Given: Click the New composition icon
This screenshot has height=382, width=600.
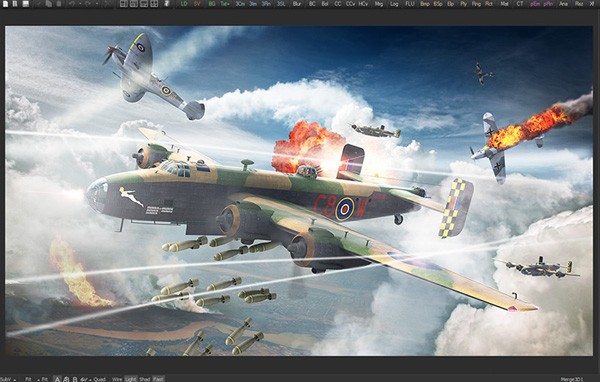Looking at the screenshot, I should 5,4.
